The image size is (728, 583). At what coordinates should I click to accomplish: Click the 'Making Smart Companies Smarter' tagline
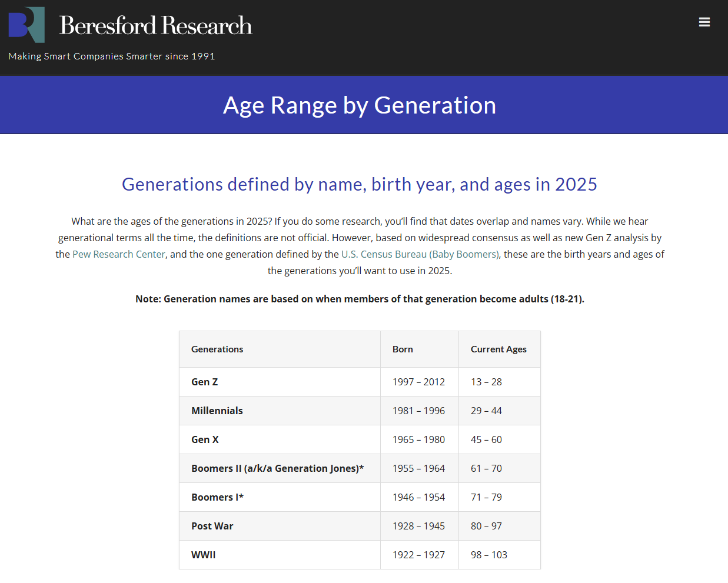click(x=112, y=56)
